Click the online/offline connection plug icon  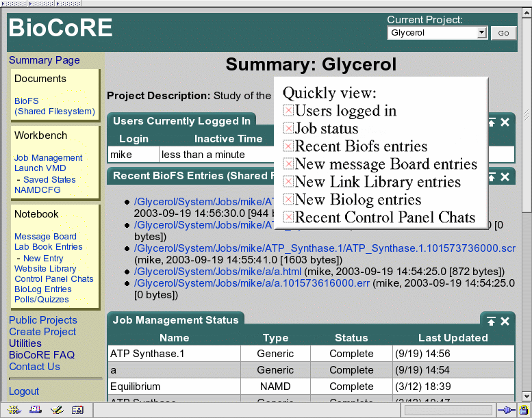(505, 410)
